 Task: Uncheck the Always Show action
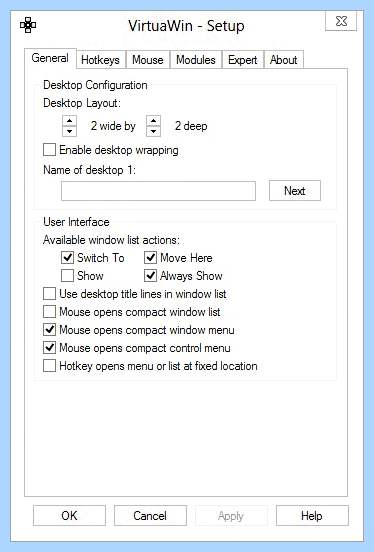click(x=150, y=276)
